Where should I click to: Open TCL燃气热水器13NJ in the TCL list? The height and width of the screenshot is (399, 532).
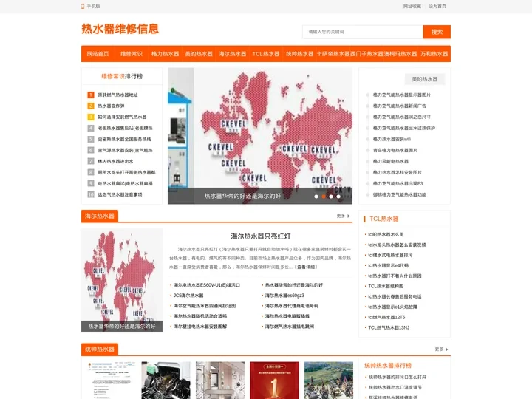click(389, 327)
